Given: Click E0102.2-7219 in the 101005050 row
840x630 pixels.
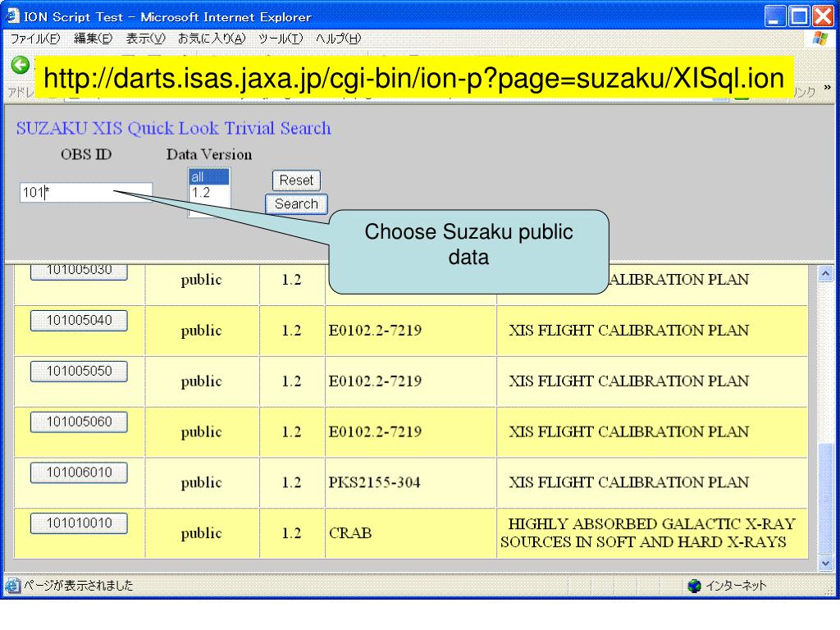Looking at the screenshot, I should click(375, 381).
